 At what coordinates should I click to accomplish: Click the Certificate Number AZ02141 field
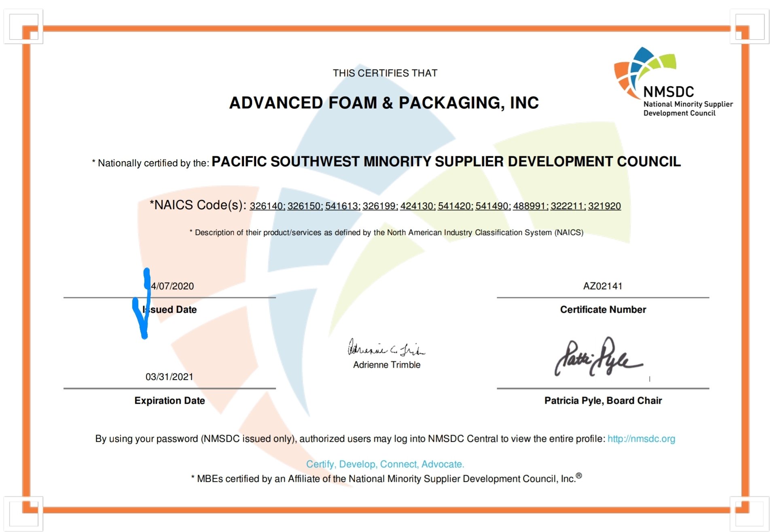coord(603,286)
